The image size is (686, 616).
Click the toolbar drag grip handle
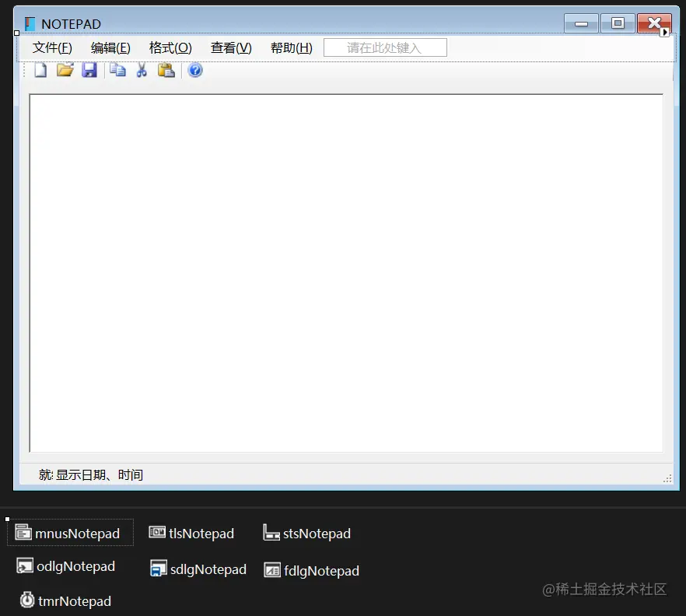click(25, 70)
